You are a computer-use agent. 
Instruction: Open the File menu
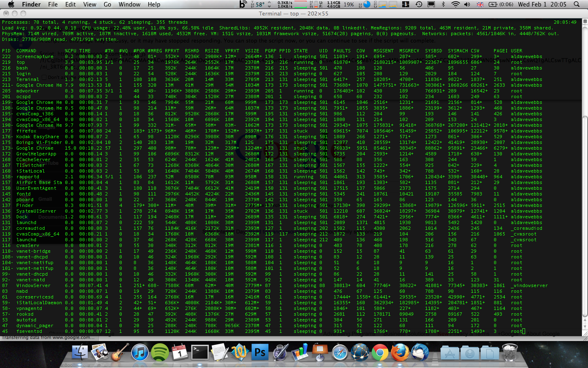pyautogui.click(x=53, y=4)
